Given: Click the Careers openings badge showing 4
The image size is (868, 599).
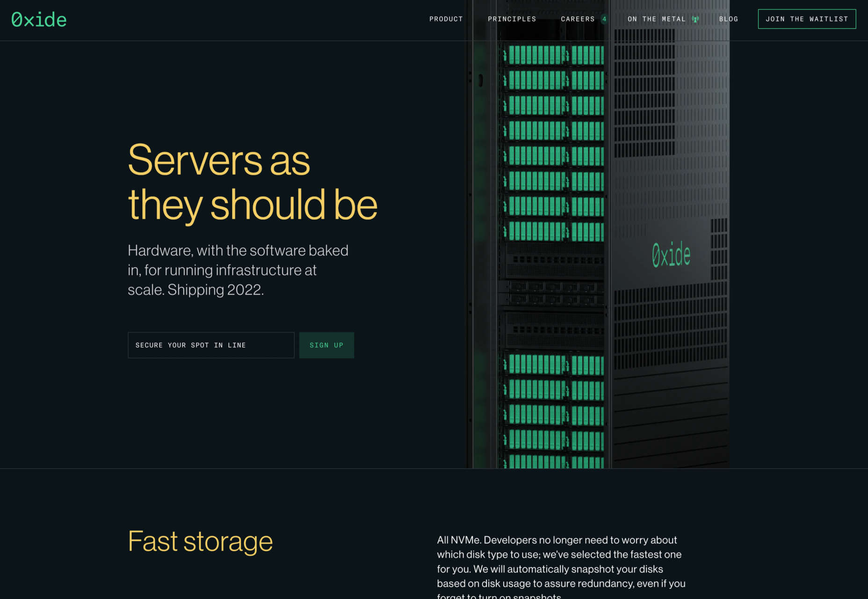Looking at the screenshot, I should 604,19.
